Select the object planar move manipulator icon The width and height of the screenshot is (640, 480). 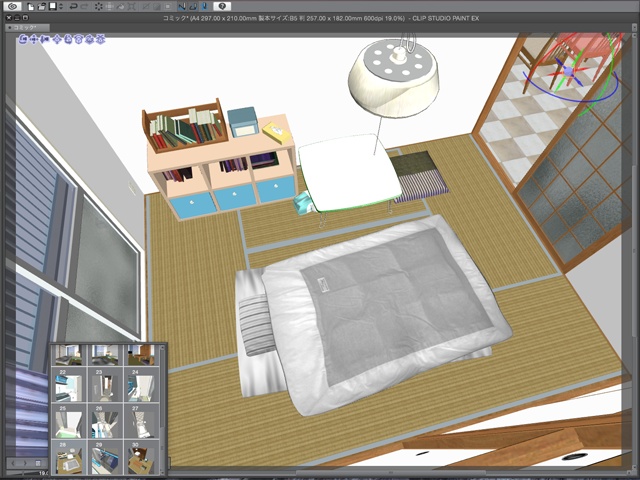pos(57,39)
